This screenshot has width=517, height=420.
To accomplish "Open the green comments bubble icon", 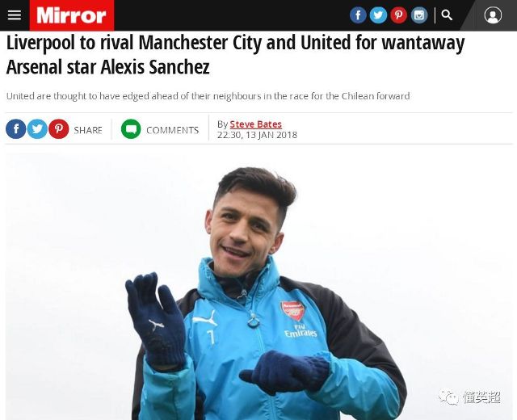I will 131,129.
